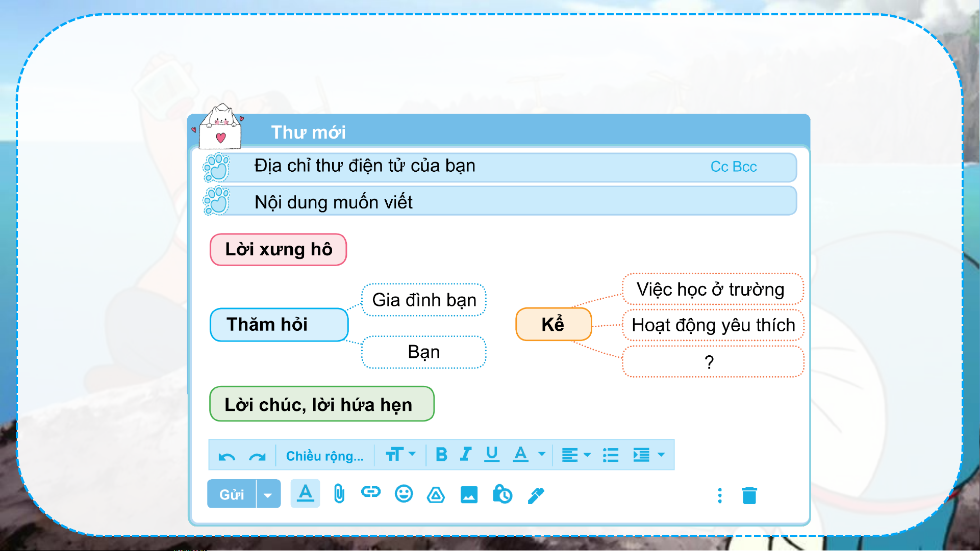The height and width of the screenshot is (551, 980).
Task: Open the Chiều rộng... font selector
Action: [x=324, y=456]
